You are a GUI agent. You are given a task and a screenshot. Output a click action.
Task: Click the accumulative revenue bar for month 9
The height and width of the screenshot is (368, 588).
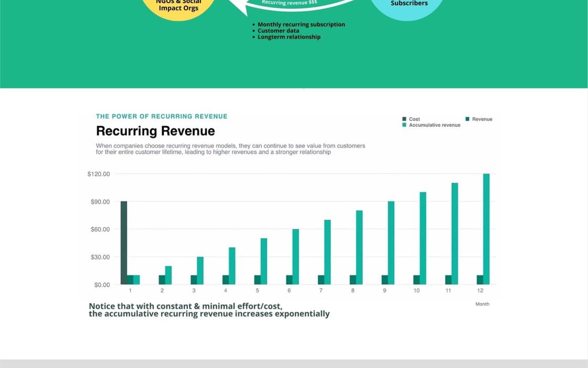(391, 243)
